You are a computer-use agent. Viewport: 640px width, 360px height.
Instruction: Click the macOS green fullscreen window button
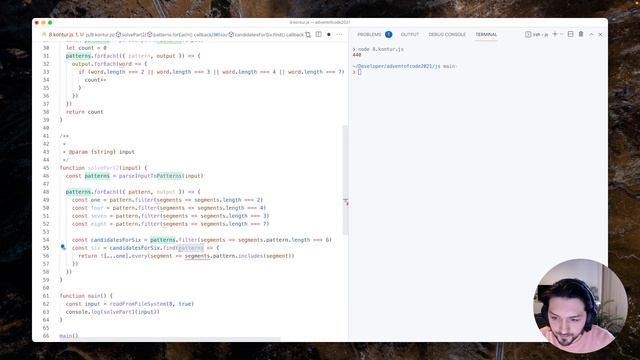pos(50,23)
